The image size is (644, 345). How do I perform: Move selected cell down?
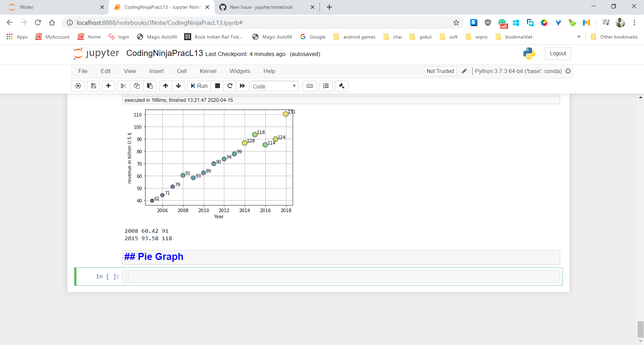[x=178, y=86]
